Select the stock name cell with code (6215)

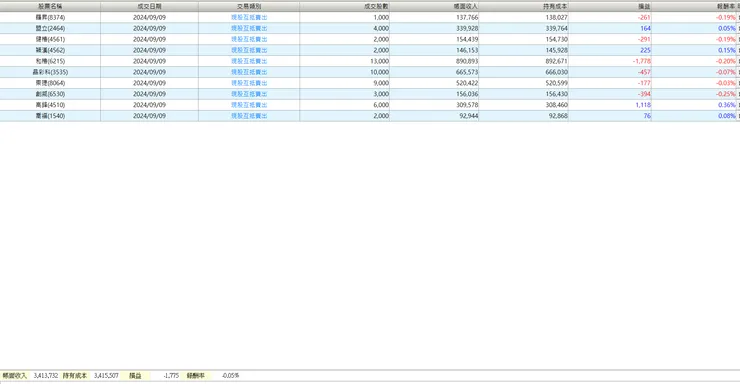[50, 61]
